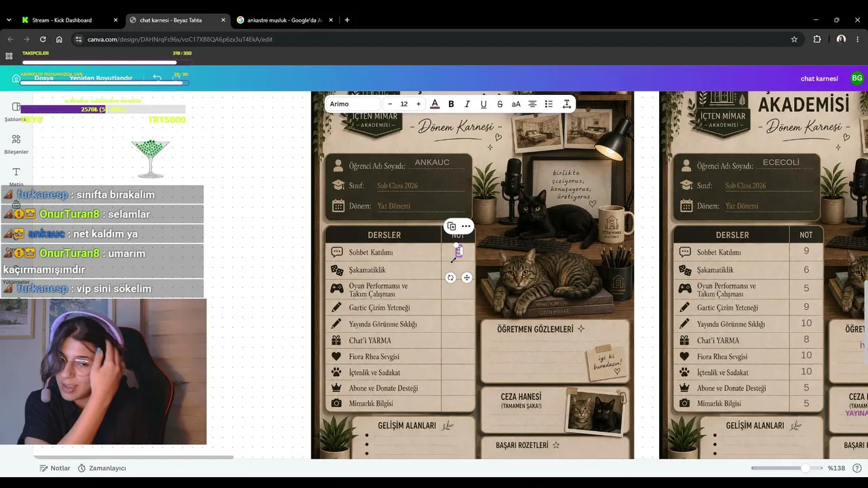Image resolution: width=868 pixels, height=488 pixels.
Task: Toggle uppercase aA text case
Action: (x=516, y=104)
